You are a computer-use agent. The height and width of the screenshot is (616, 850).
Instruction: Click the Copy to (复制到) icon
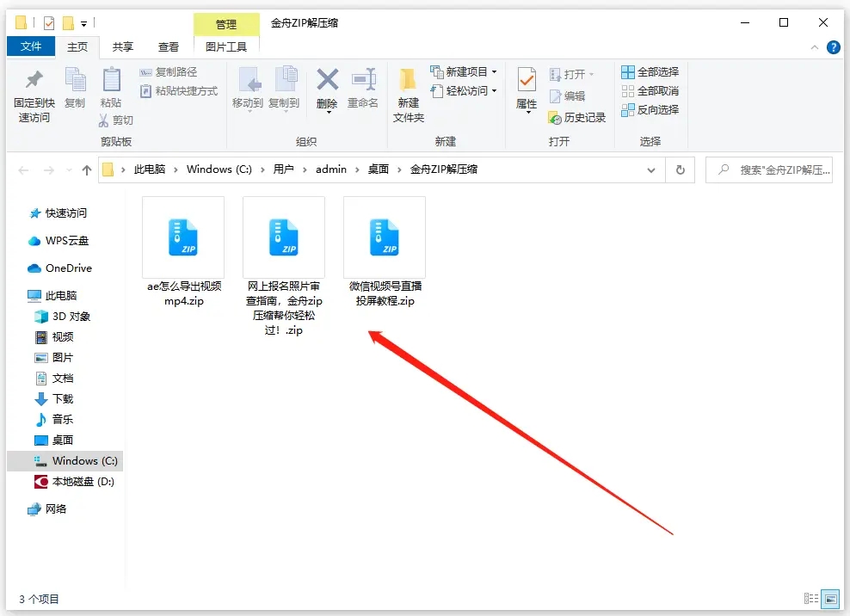(x=286, y=80)
